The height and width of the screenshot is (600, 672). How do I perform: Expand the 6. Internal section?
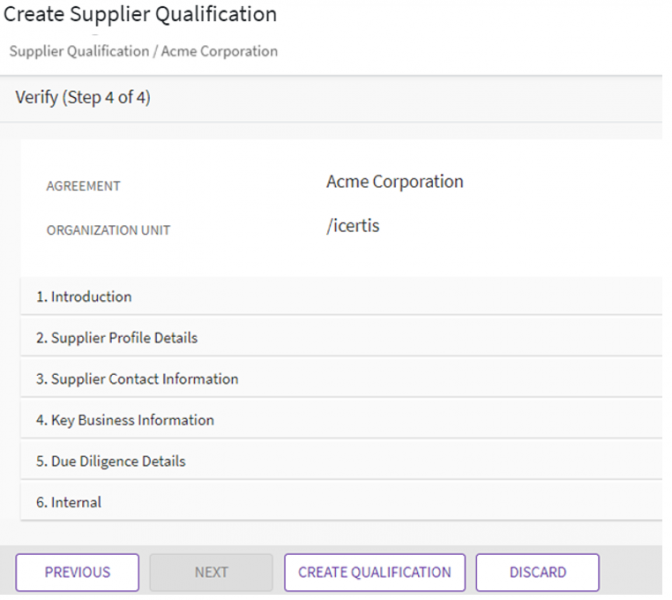point(69,502)
